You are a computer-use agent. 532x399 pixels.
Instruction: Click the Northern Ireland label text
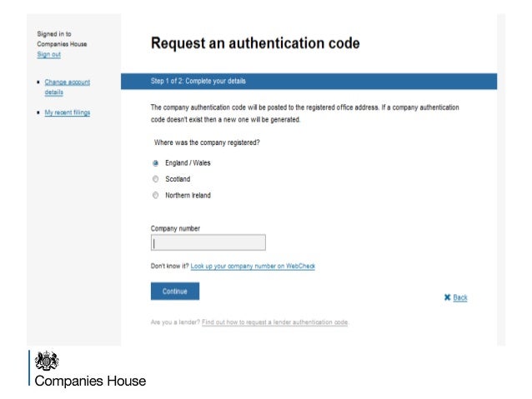click(x=188, y=195)
